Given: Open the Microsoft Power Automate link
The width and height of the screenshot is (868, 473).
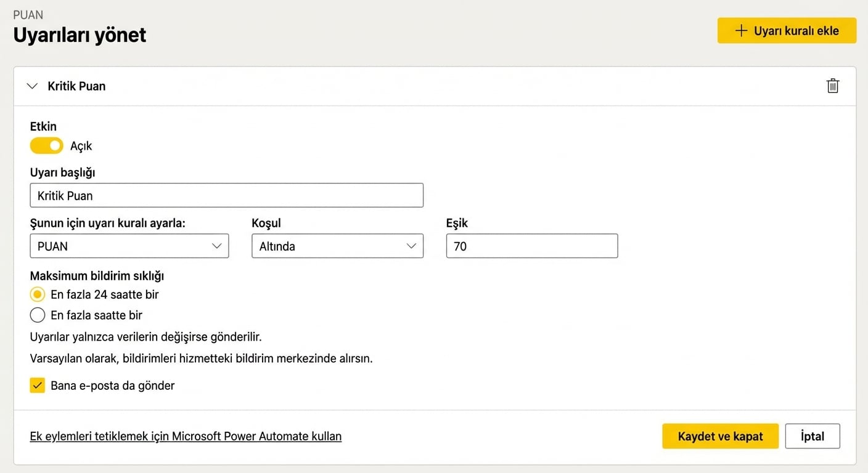Looking at the screenshot, I should (x=186, y=436).
